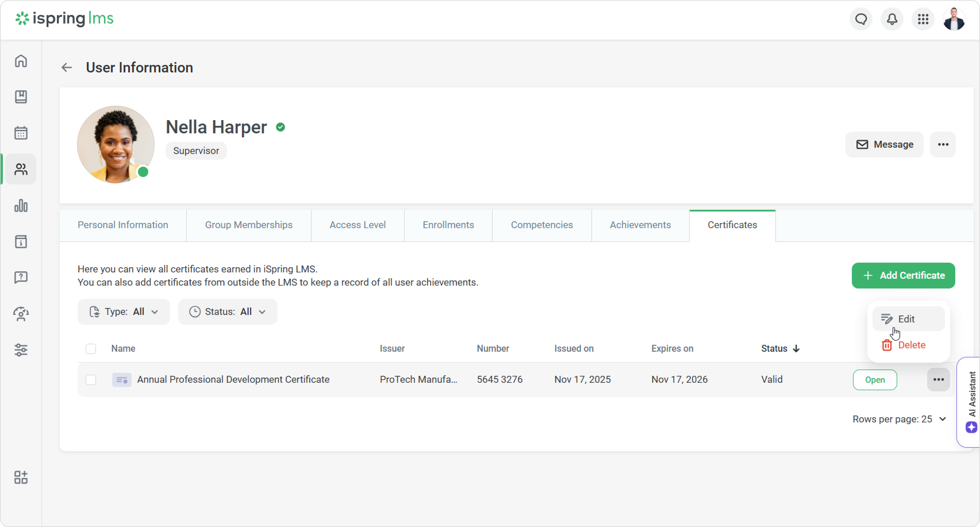Open the Home icon in sidebar
Screen dimensions: 980x527
coord(21,61)
